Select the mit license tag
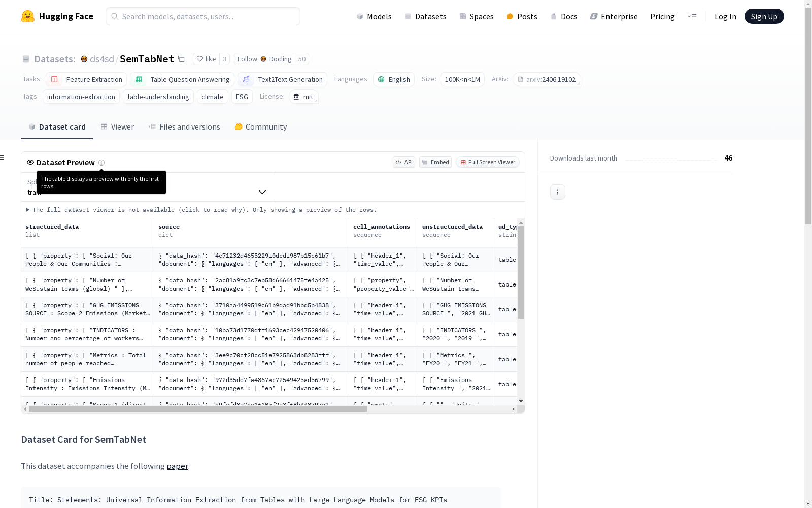 pos(303,97)
